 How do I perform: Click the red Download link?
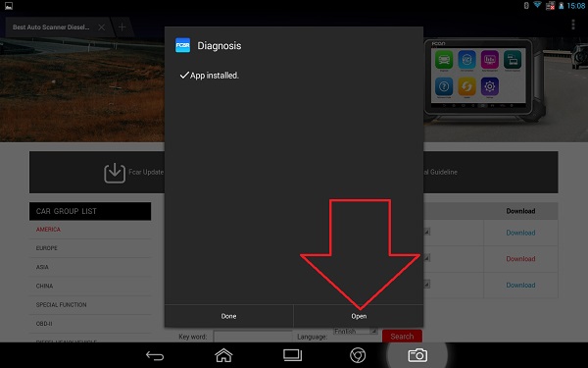520,259
